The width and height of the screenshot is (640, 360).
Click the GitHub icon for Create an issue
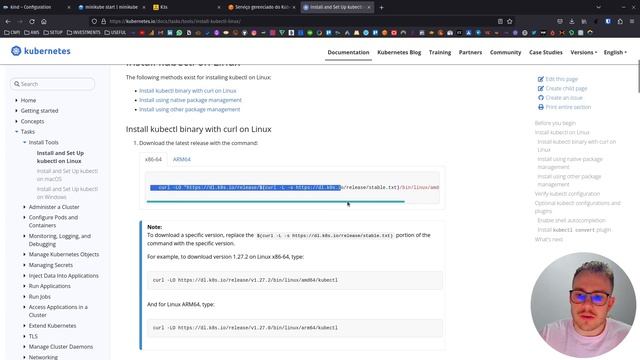541,98
